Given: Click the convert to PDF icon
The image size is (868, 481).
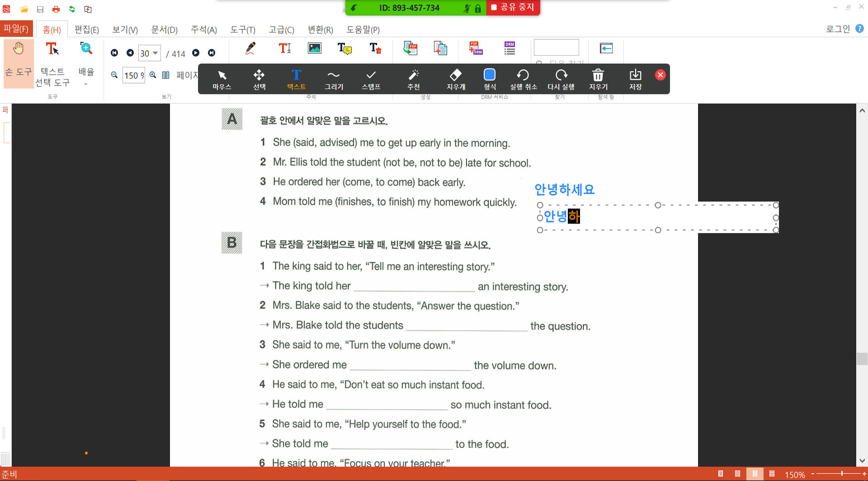Looking at the screenshot, I should 410,48.
